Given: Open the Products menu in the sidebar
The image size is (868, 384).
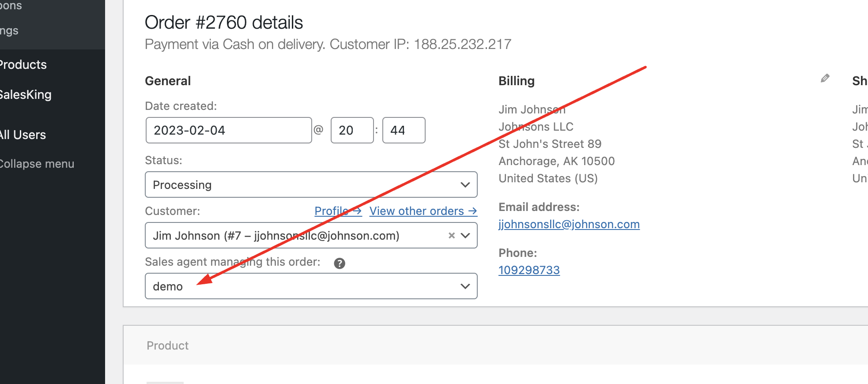Looking at the screenshot, I should point(23,64).
